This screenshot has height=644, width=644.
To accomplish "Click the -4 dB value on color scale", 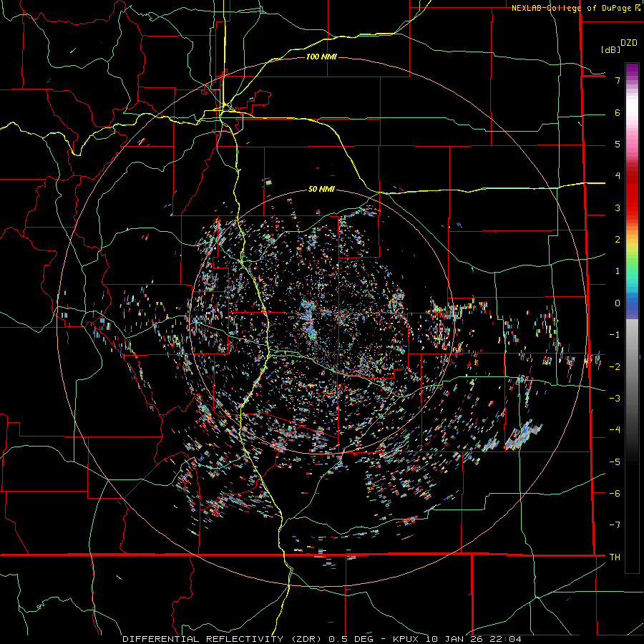I will (x=615, y=430).
